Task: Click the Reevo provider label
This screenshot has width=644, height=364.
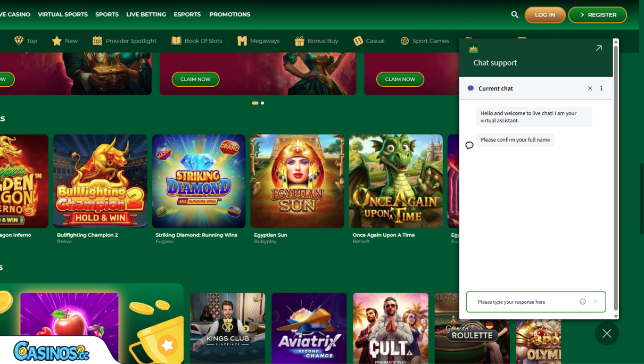Action: (x=64, y=242)
